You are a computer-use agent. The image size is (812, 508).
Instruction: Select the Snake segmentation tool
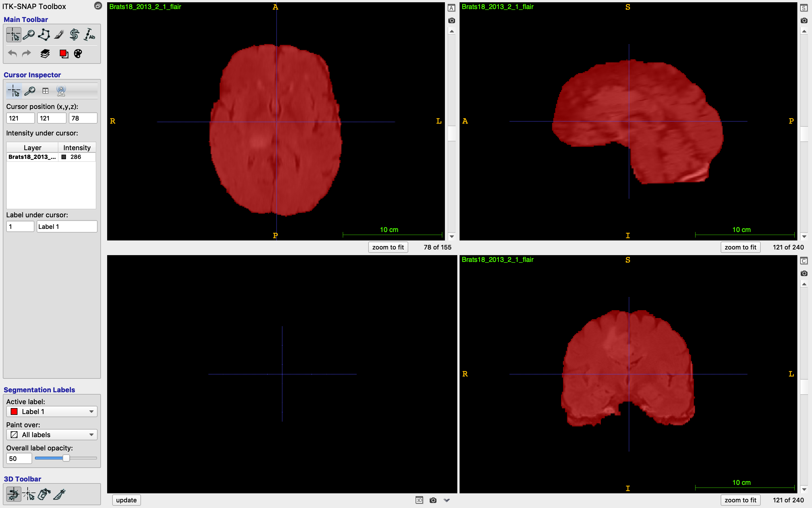pyautogui.click(x=74, y=35)
